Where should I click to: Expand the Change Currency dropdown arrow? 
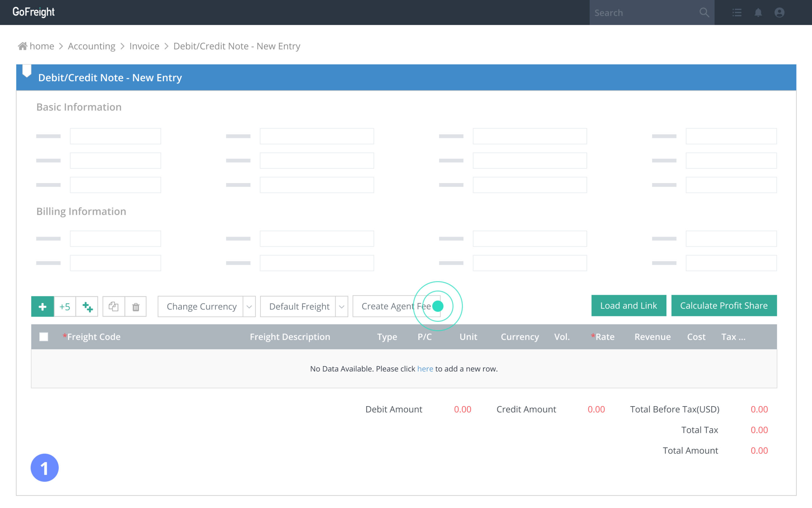pyautogui.click(x=249, y=307)
